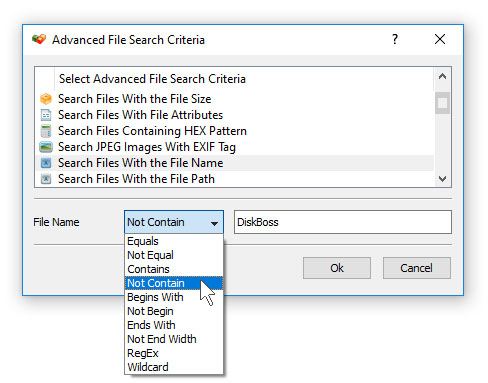This screenshot has width=488, height=383.
Task: Close the Advanced File Search Criteria dialog
Action: tap(440, 39)
